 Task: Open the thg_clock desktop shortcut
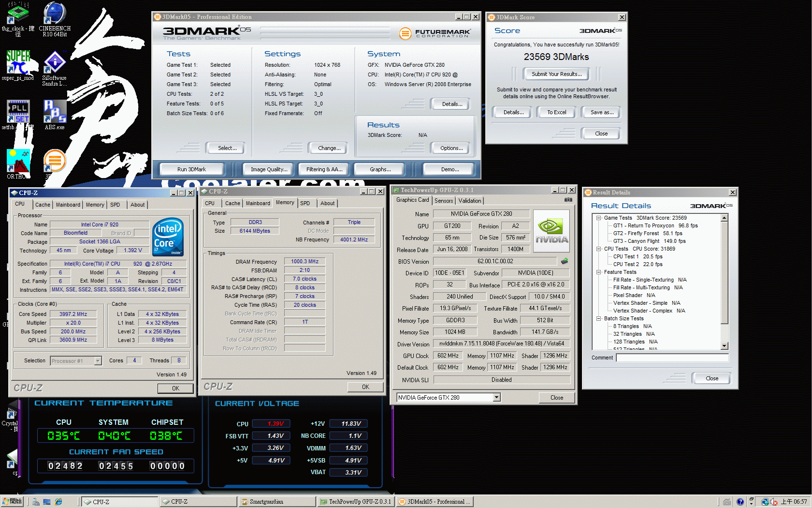[18, 19]
